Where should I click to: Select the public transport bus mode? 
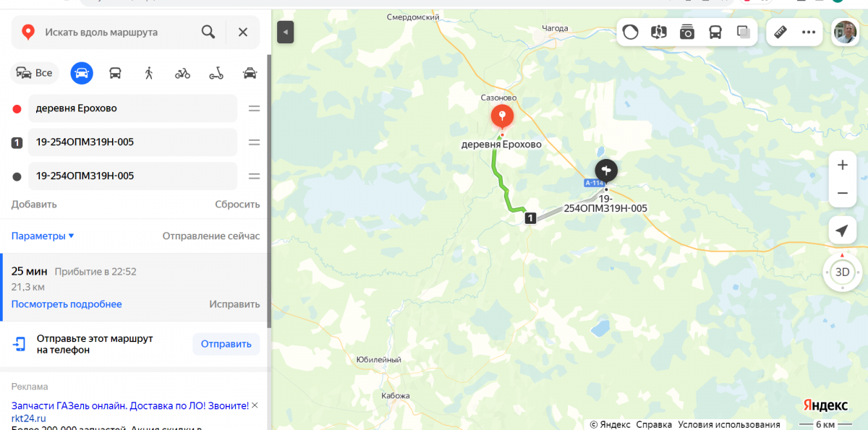tap(115, 73)
